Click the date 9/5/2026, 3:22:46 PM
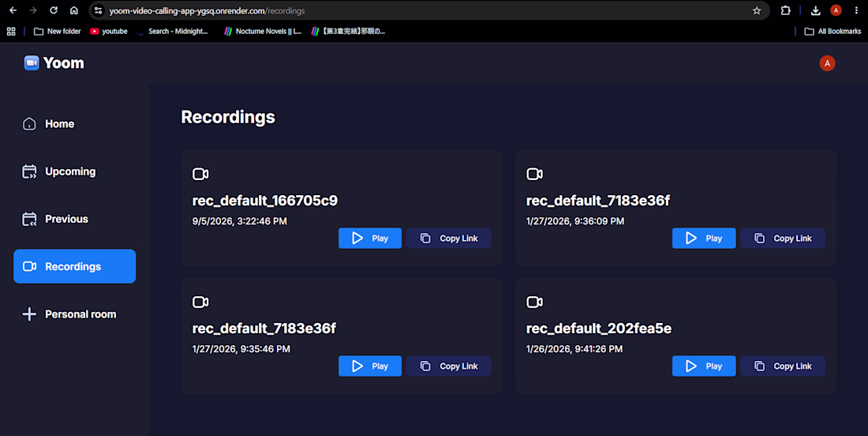The height and width of the screenshot is (436, 868). 239,221
